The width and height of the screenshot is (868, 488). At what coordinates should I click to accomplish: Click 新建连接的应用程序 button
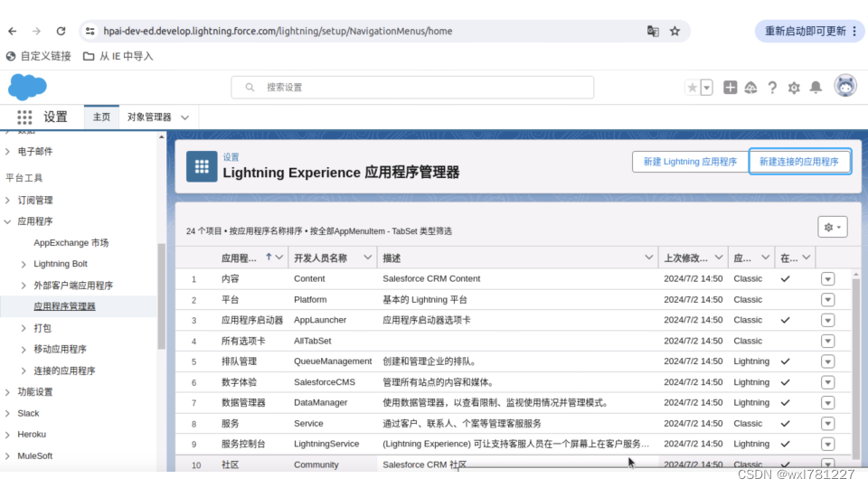click(x=798, y=162)
